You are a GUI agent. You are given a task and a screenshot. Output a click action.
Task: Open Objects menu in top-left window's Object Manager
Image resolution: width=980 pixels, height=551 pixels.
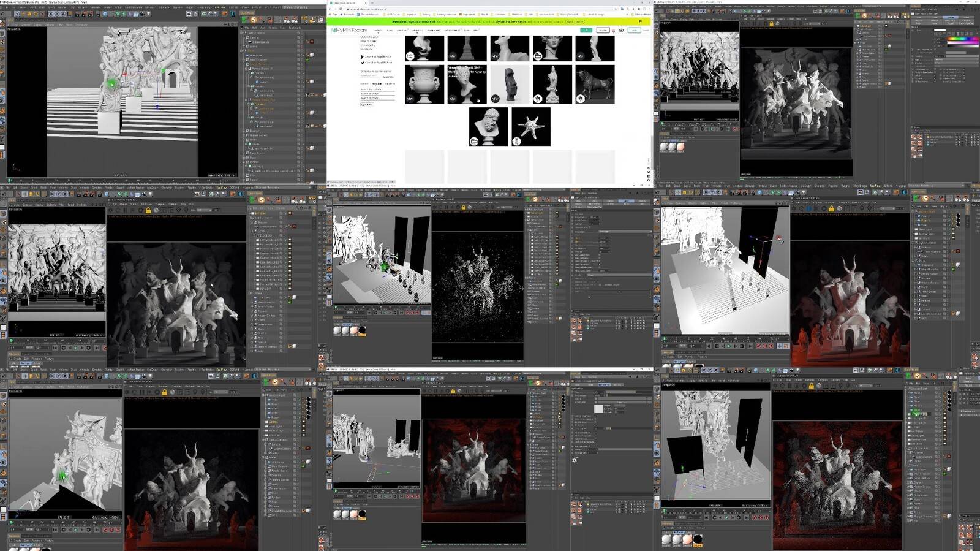tap(273, 28)
